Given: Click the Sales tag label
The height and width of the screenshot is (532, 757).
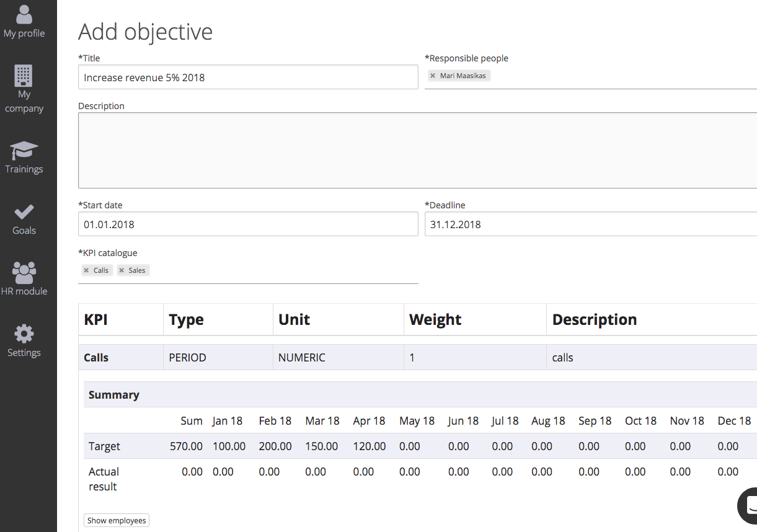Looking at the screenshot, I should click(x=137, y=270).
